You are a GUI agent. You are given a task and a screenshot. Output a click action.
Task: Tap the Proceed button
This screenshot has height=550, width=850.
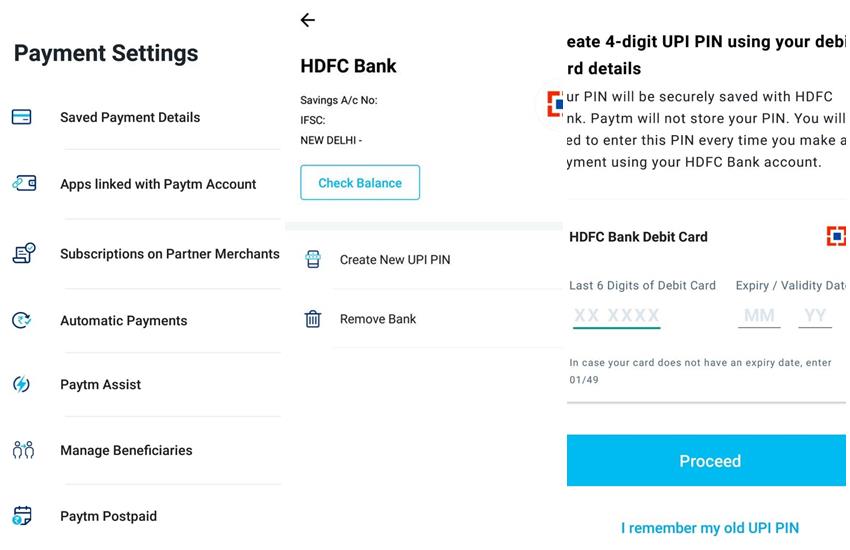coord(708,461)
